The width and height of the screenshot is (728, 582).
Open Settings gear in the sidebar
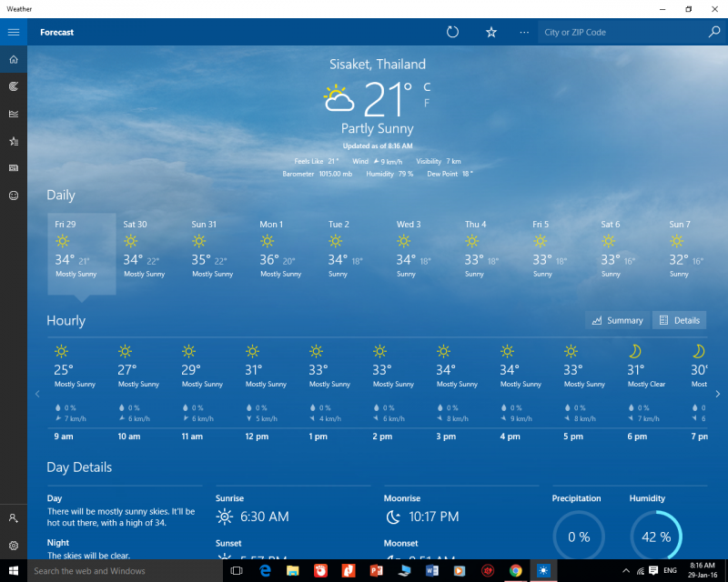[x=14, y=546]
